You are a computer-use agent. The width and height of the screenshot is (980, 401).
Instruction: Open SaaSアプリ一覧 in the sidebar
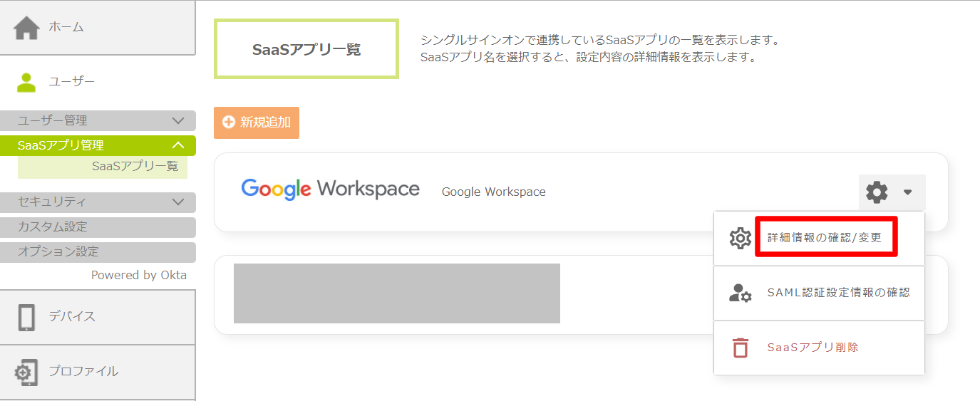(x=135, y=167)
